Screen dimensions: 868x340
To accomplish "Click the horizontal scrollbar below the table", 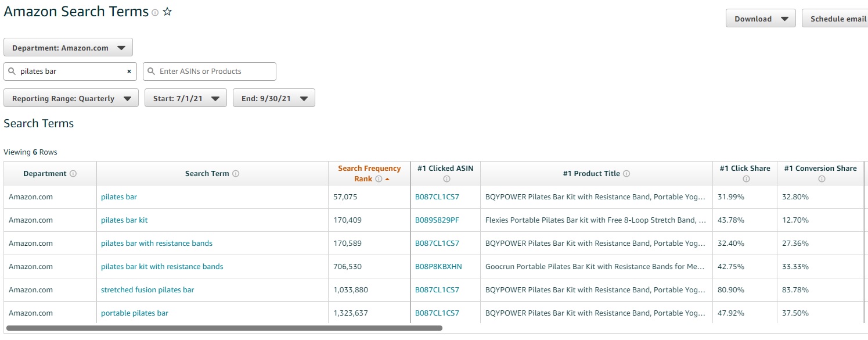I will [224, 328].
